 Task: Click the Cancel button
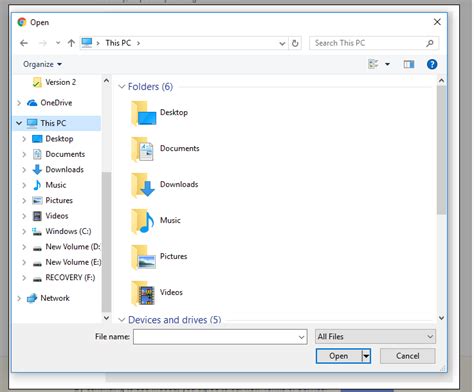tap(407, 356)
